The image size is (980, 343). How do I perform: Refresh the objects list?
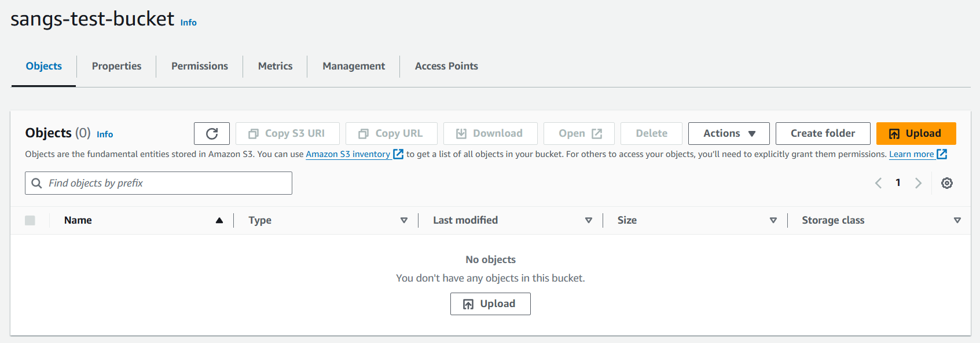pos(212,133)
